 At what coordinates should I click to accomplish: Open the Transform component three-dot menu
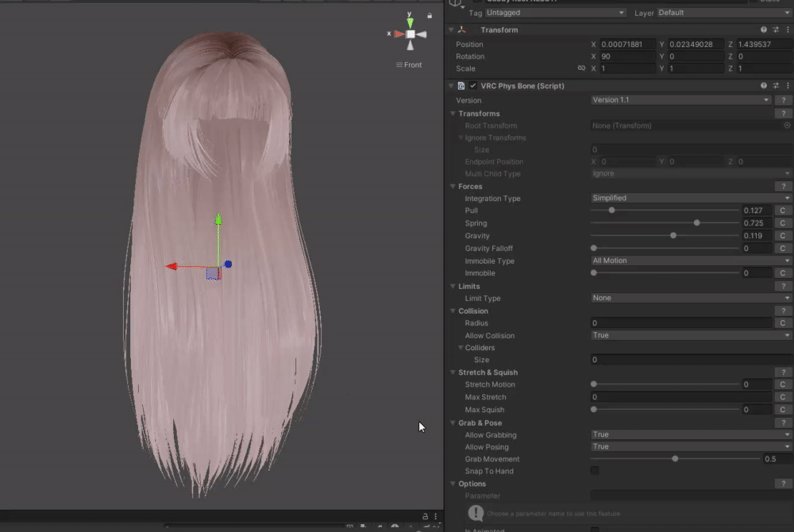(786, 30)
